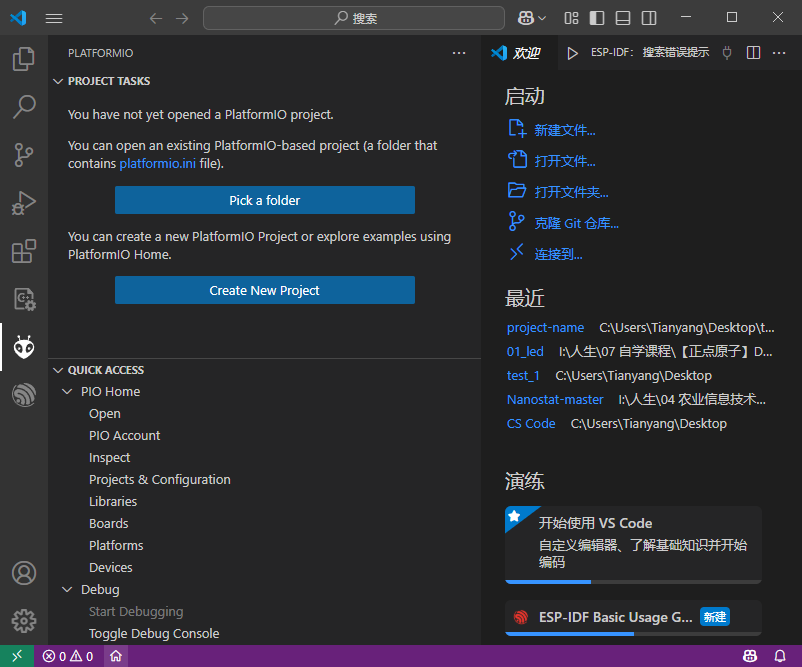The height and width of the screenshot is (667, 802).
Task: Open the Search view in activity bar
Action: pyautogui.click(x=24, y=107)
